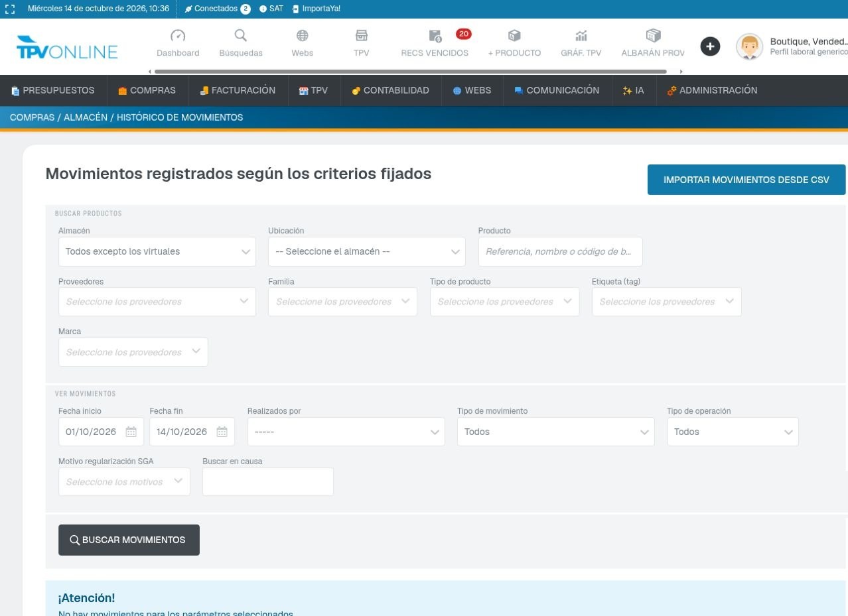
Task: Open Administración menu
Action: (x=713, y=90)
